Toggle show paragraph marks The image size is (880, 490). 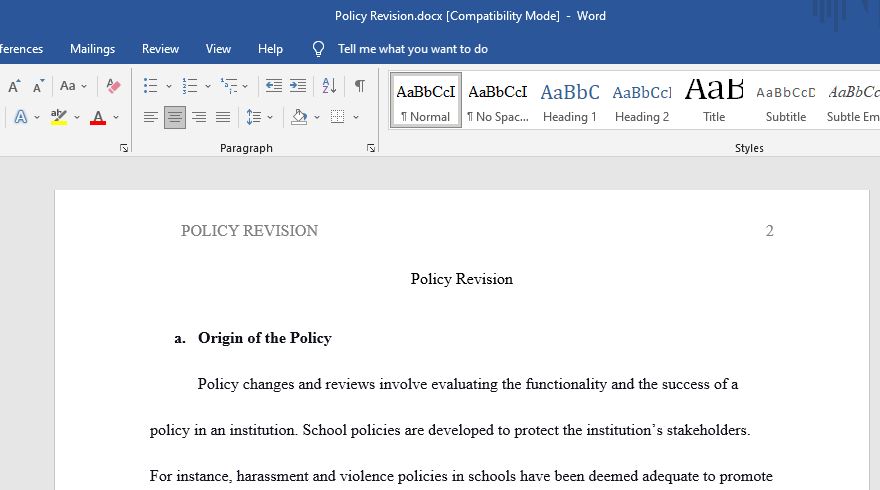[x=360, y=86]
